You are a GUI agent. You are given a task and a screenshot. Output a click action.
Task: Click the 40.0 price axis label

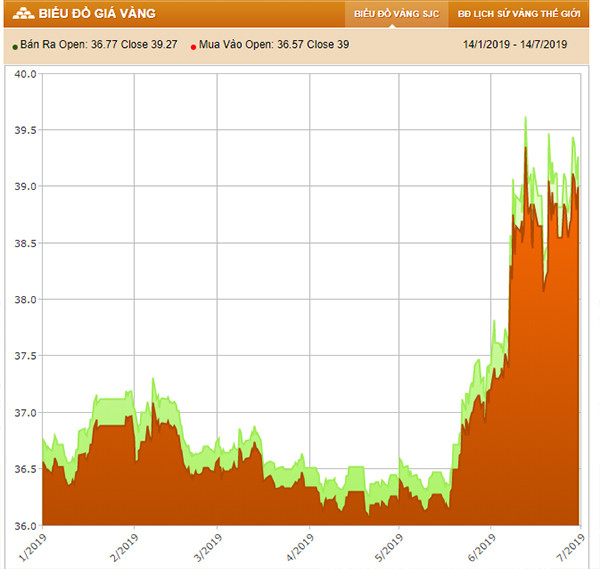pos(24,74)
